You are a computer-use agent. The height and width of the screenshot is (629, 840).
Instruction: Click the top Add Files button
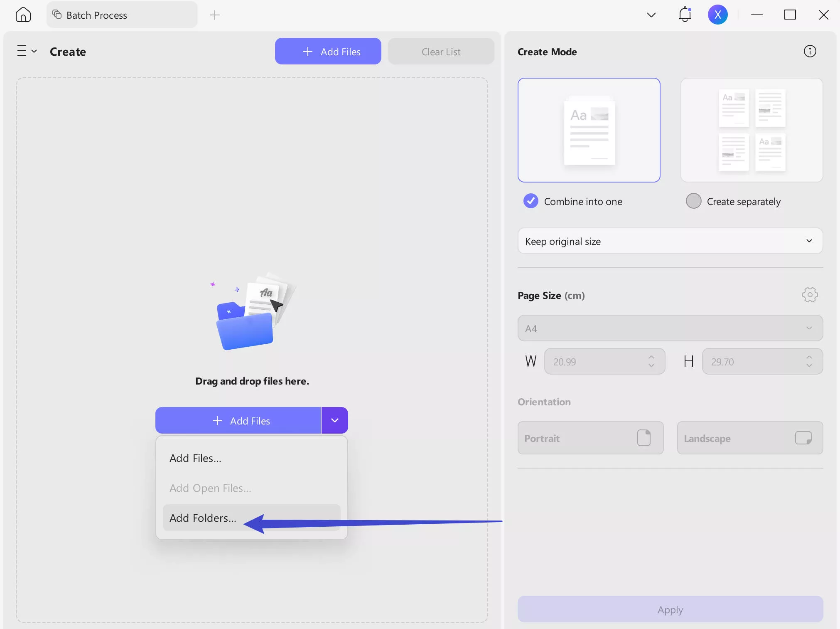click(328, 52)
